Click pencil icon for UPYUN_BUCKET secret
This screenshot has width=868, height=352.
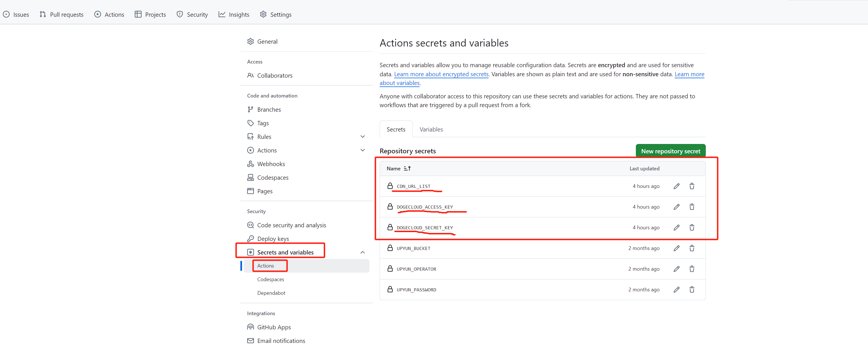(676, 248)
